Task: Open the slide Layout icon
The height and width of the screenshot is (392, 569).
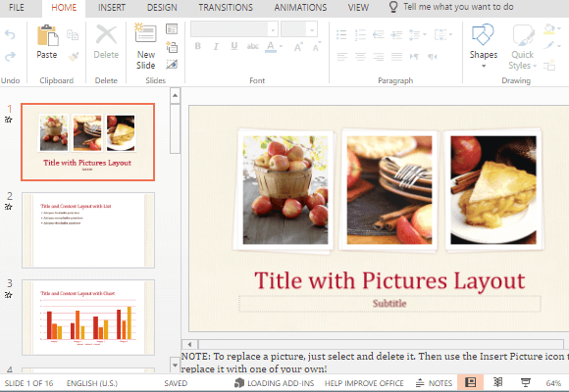Action: click(x=172, y=29)
